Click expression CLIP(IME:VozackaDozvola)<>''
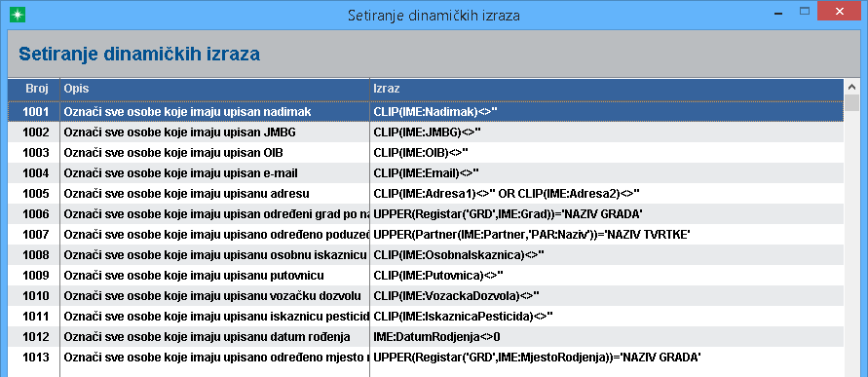 456,296
